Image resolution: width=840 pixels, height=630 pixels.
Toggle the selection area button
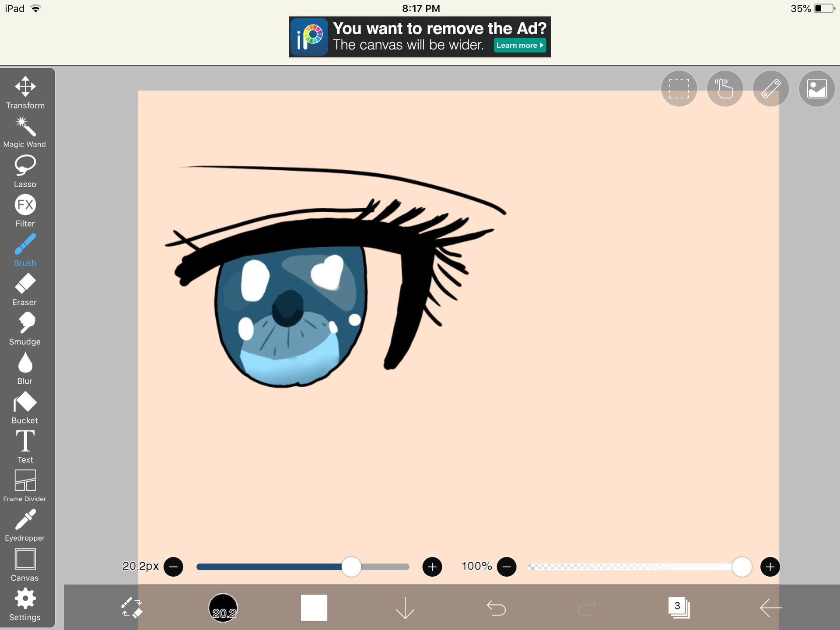click(x=679, y=89)
